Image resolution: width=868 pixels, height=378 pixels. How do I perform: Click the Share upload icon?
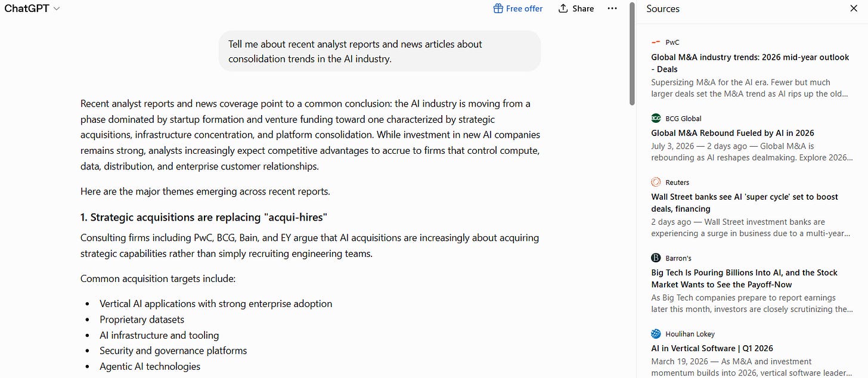pos(563,8)
